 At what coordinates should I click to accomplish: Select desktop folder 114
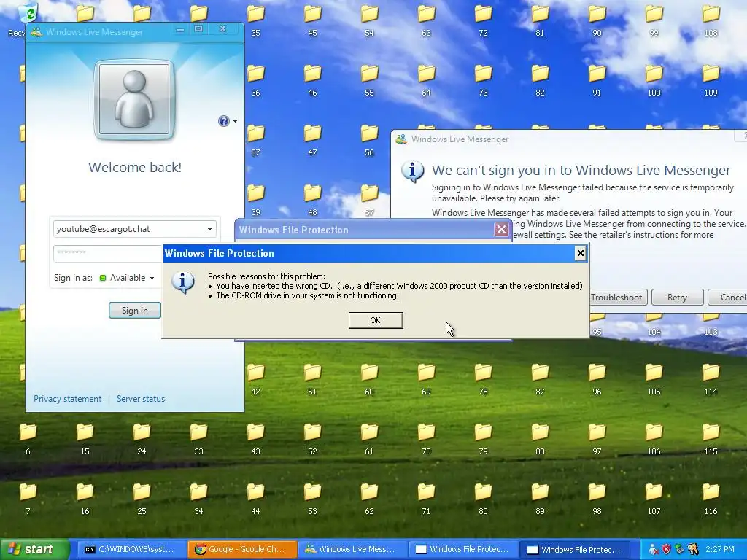pyautogui.click(x=711, y=378)
